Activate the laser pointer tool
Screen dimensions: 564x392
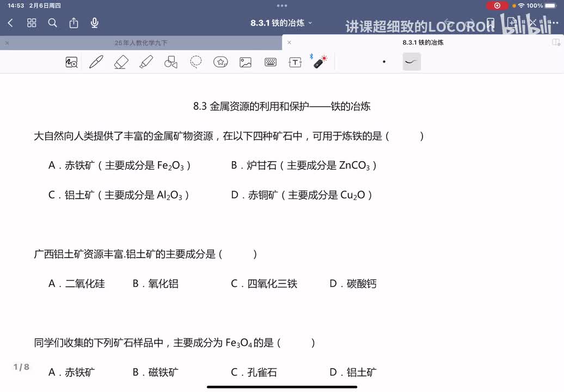pyautogui.click(x=318, y=61)
